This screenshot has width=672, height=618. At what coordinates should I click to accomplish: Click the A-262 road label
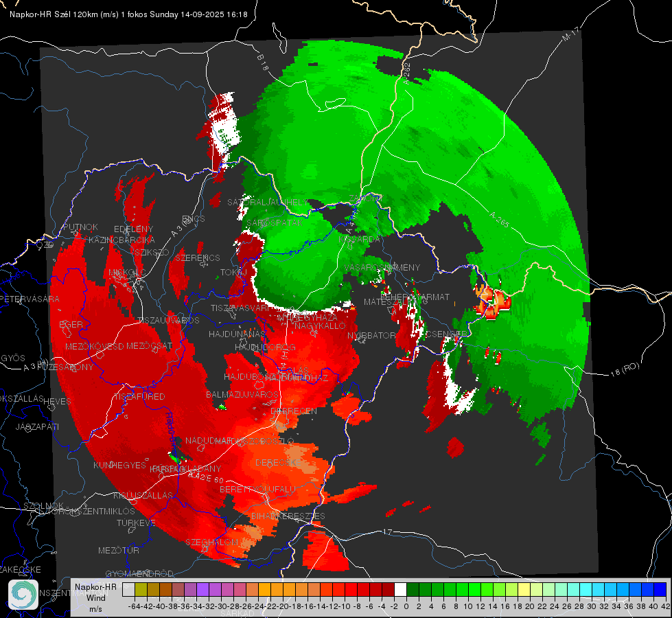(407, 73)
